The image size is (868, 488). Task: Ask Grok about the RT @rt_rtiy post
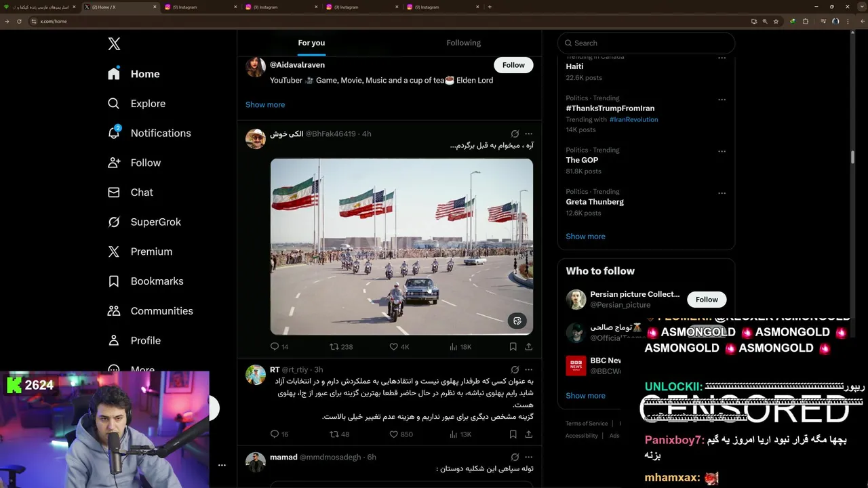[x=515, y=369]
